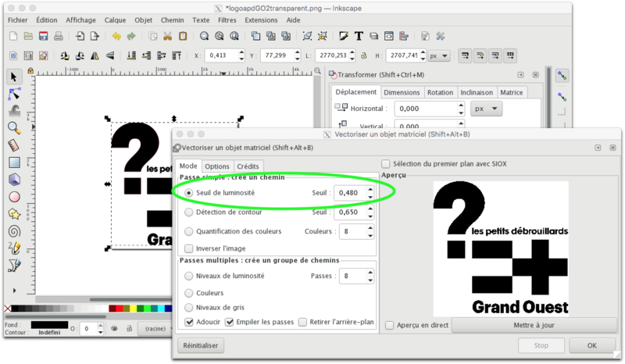Toggle Empiler les passes checkbox
The height and width of the screenshot is (364, 625).
tap(229, 322)
